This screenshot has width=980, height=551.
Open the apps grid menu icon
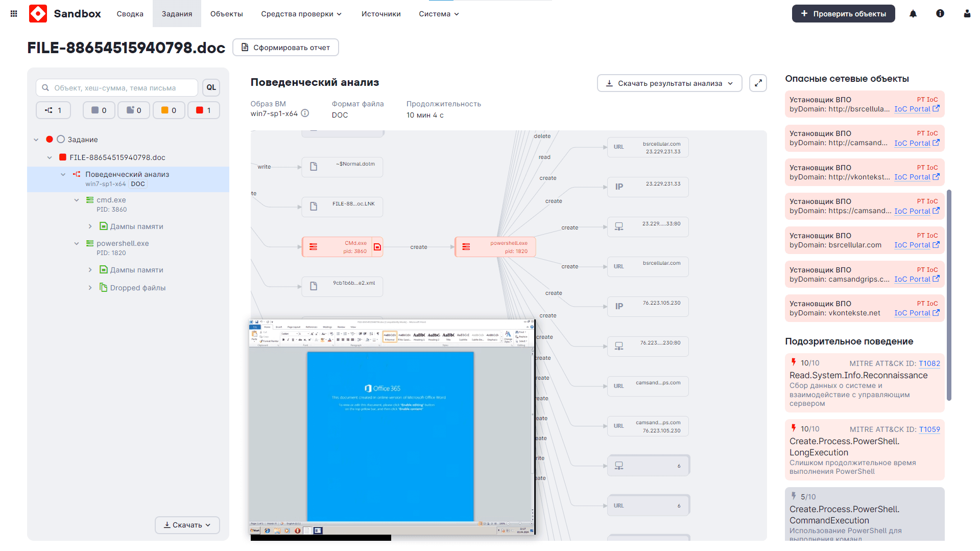point(14,14)
